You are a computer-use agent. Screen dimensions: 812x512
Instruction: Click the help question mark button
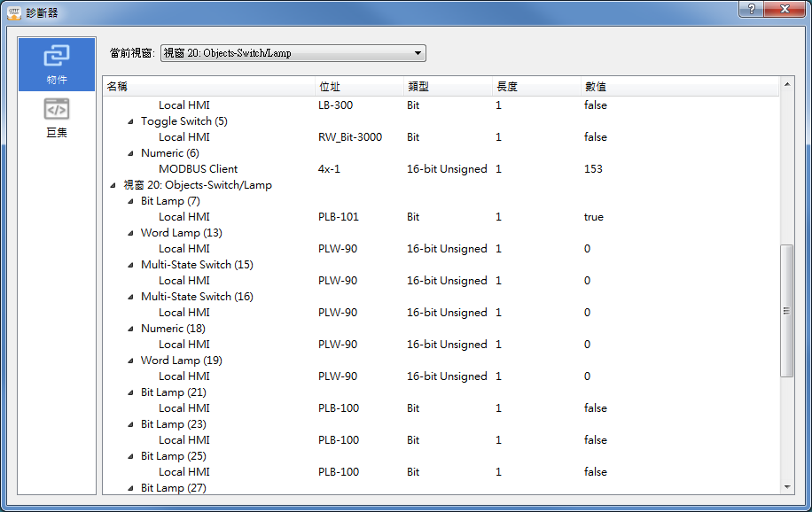pyautogui.click(x=751, y=9)
